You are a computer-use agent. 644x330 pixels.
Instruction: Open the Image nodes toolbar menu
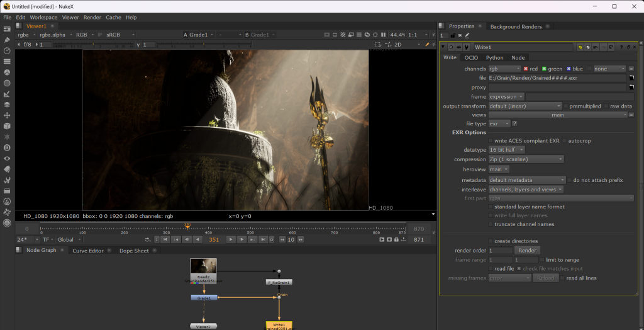pos(6,29)
